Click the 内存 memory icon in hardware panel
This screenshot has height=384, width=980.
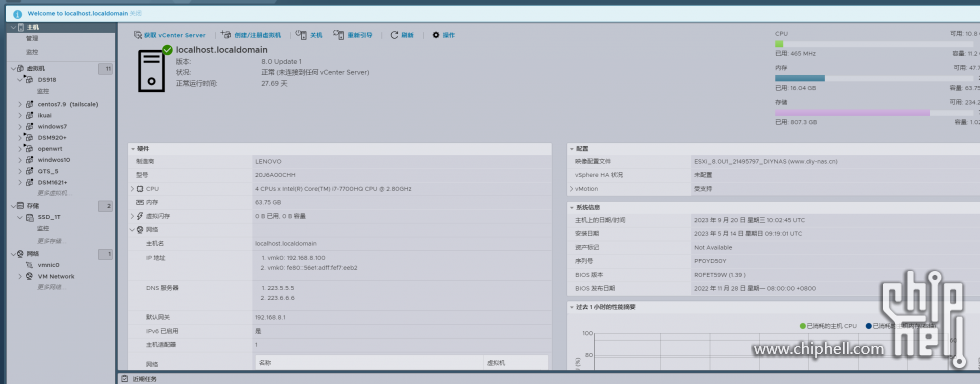140,203
